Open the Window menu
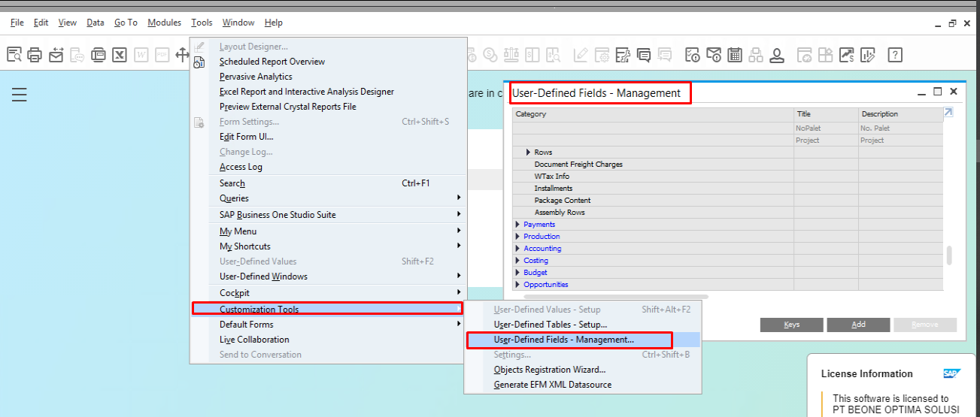The image size is (980, 417). tap(238, 23)
